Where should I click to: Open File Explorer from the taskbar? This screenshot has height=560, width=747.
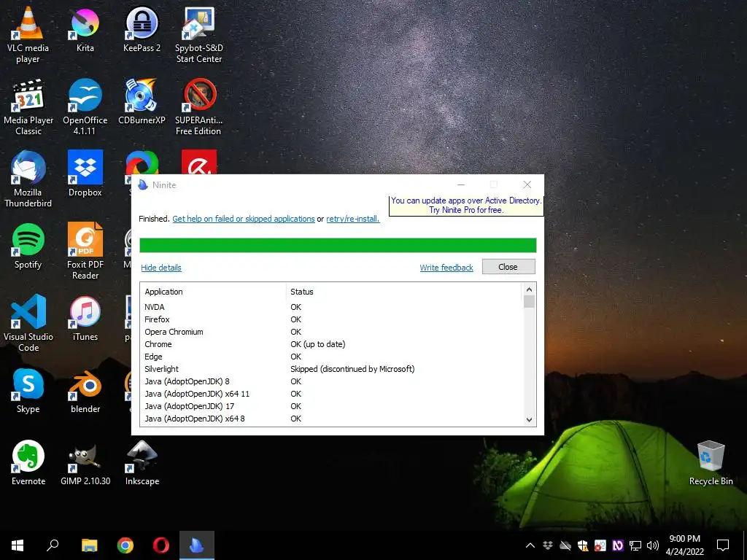point(89,545)
